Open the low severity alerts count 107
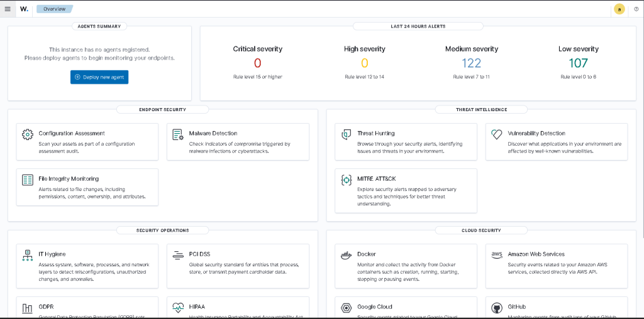 pyautogui.click(x=578, y=63)
